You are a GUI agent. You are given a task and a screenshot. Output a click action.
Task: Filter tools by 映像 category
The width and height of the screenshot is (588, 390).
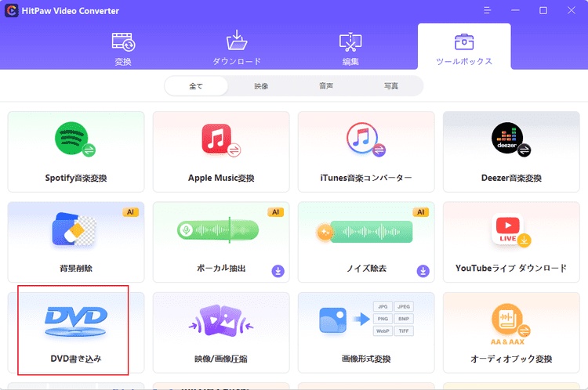tap(261, 86)
